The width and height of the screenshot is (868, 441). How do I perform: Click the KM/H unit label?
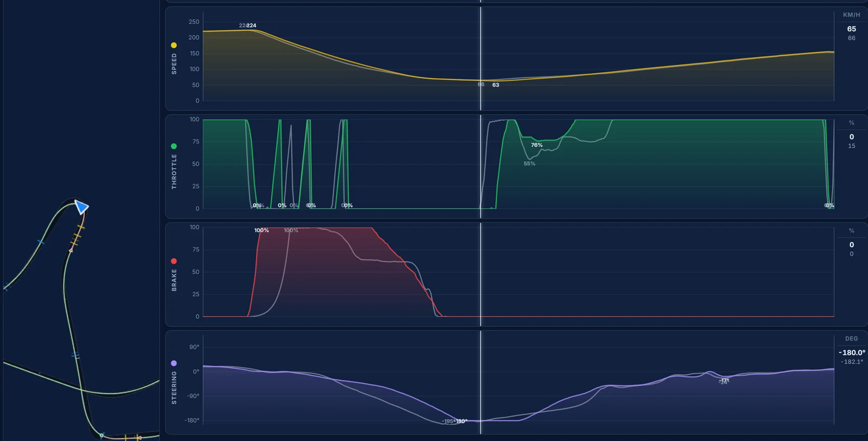point(851,15)
